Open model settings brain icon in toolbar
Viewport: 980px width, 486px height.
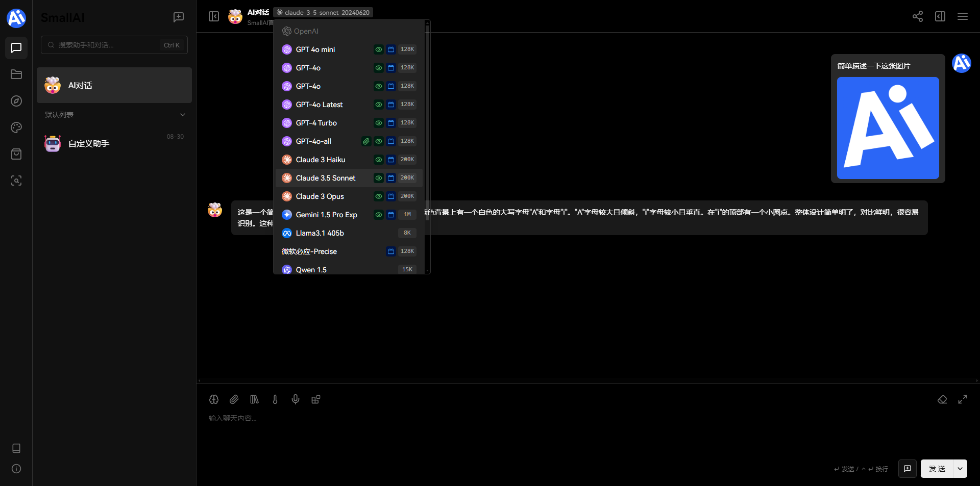(x=214, y=399)
